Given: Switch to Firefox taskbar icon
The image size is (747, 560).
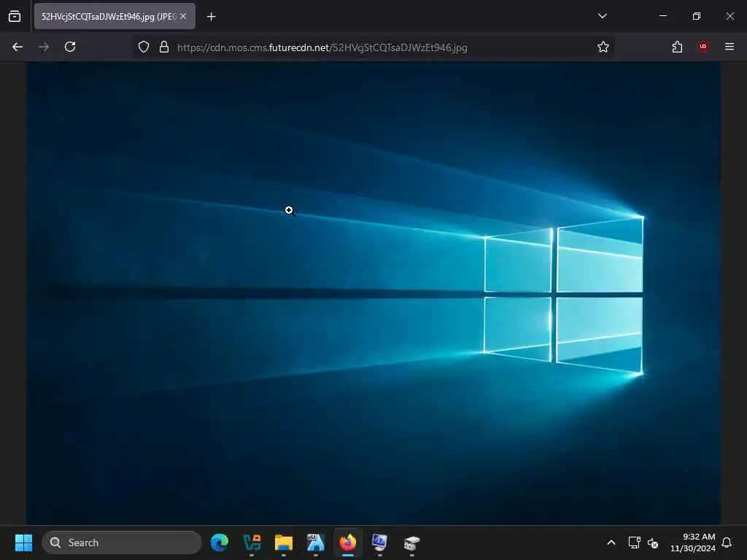Looking at the screenshot, I should point(348,542).
